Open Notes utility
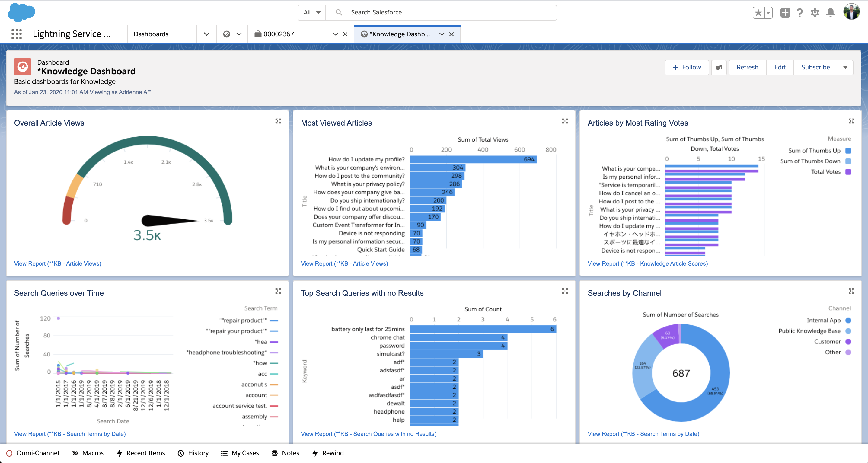Viewport: 868px width, 463px height. (x=286, y=453)
